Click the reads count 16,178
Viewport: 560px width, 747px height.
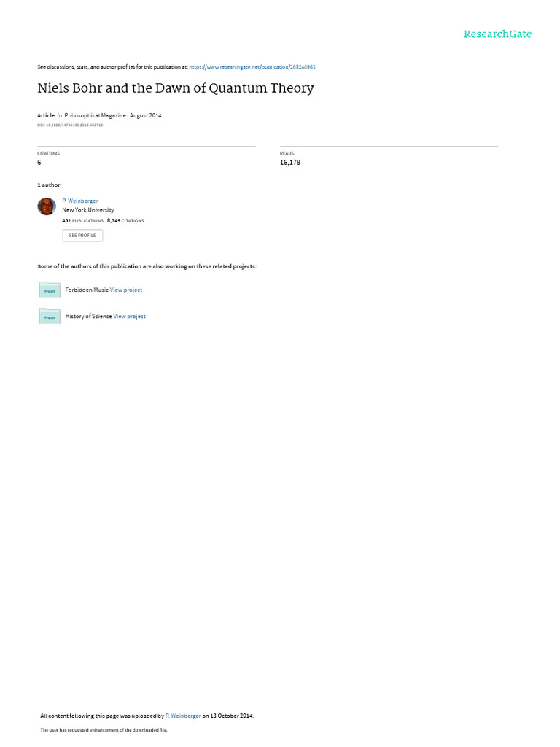[x=290, y=163]
